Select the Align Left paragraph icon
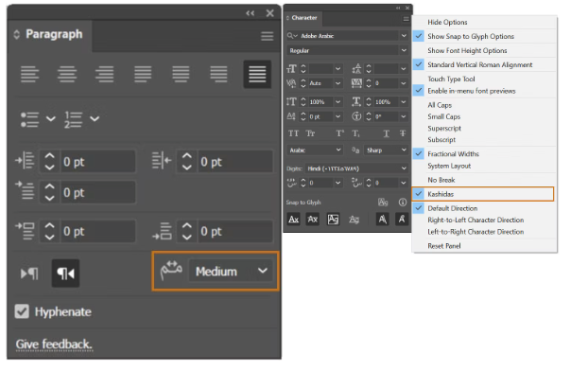 [29, 74]
